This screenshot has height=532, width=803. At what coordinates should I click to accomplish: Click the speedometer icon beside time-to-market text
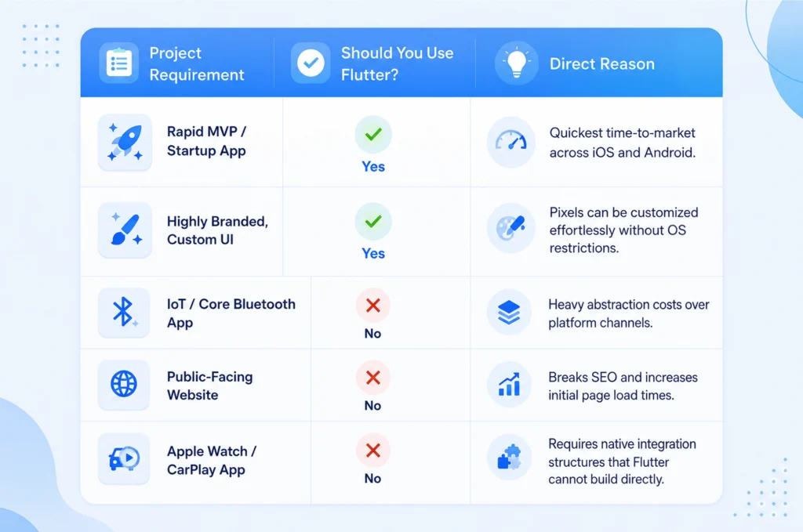tap(511, 143)
